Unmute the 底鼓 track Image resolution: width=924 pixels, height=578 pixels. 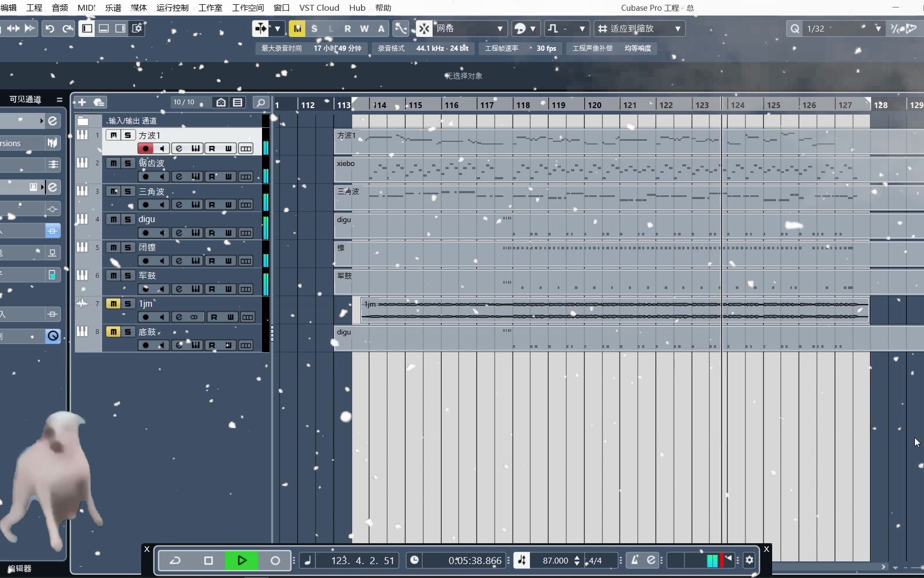[x=113, y=332]
